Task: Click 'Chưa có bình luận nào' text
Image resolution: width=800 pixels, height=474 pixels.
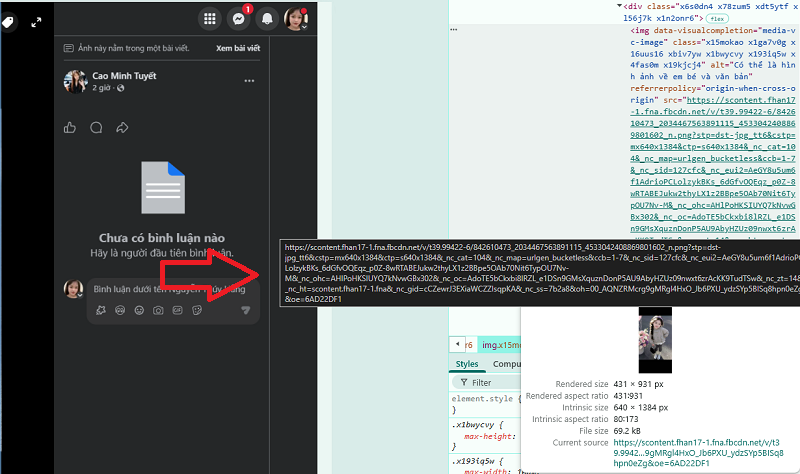Action: [x=162, y=238]
